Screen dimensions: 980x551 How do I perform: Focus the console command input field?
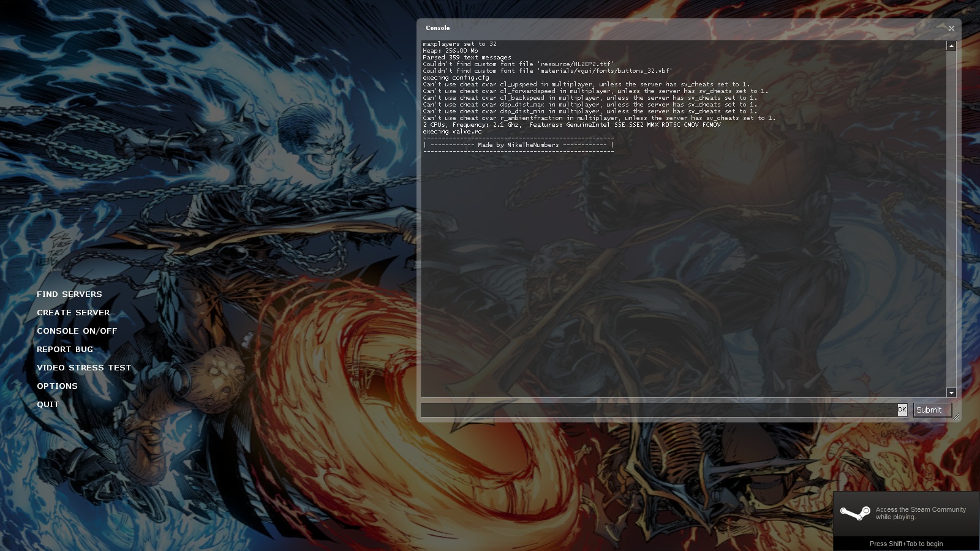659,410
